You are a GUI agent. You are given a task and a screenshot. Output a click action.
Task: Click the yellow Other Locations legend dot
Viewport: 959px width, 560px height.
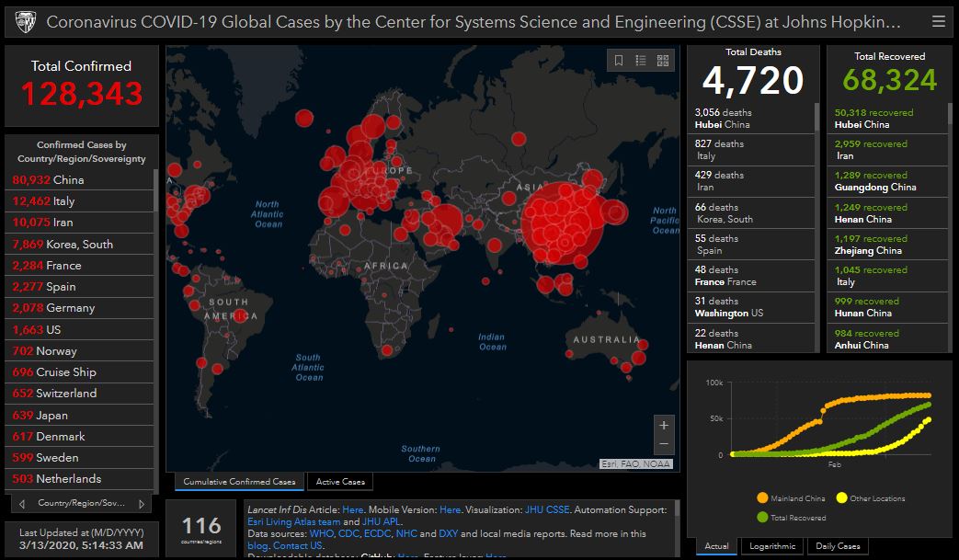point(841,497)
